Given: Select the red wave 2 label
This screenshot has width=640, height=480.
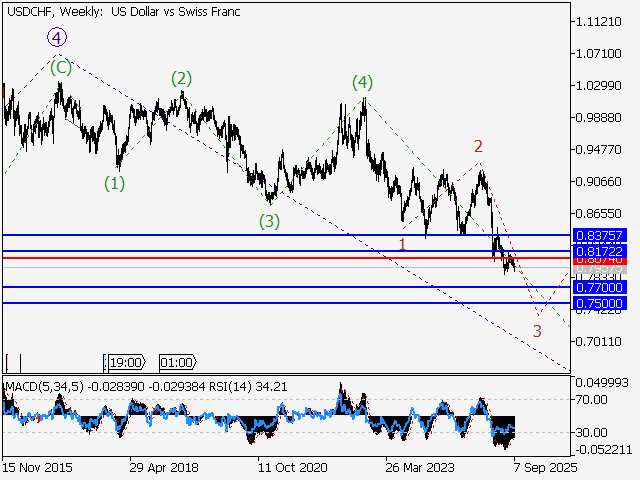Looking at the screenshot, I should (479, 146).
